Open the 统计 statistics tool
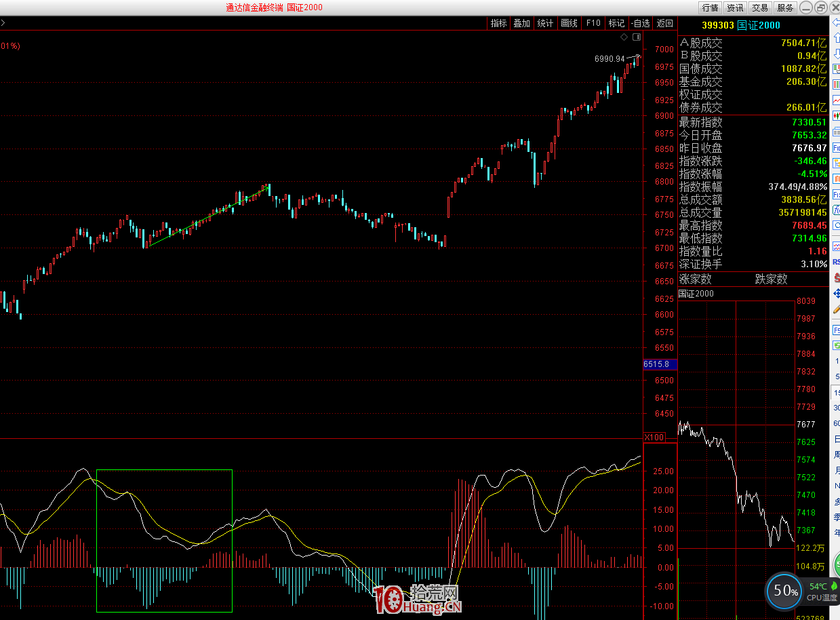840x620 pixels. (545, 23)
